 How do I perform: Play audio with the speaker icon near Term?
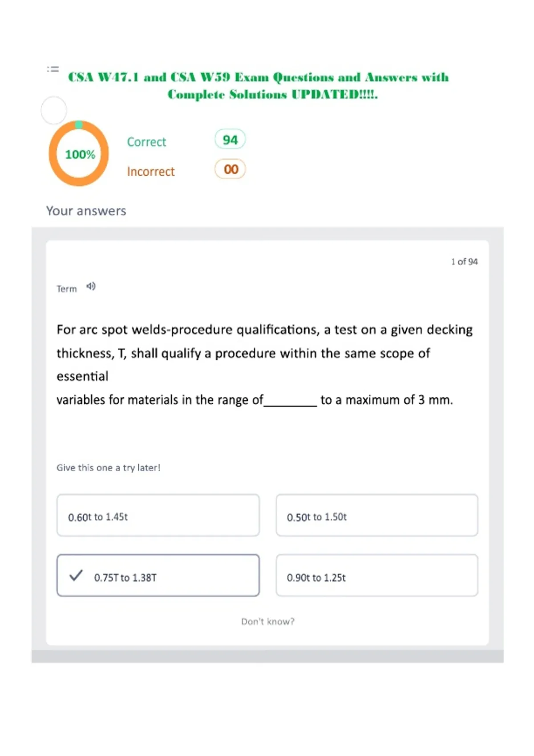coord(91,286)
